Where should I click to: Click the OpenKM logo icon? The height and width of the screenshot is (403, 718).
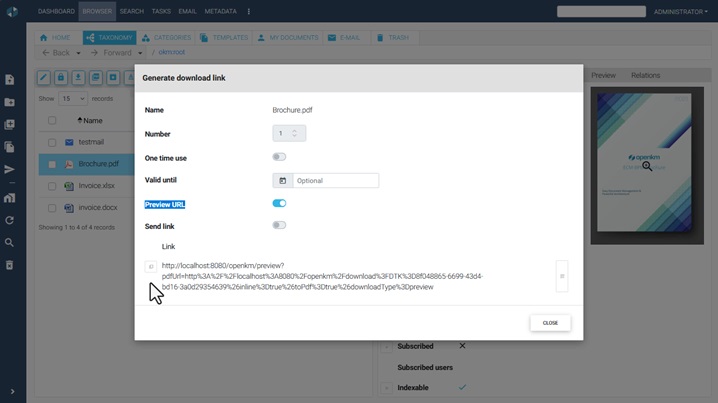(12, 11)
